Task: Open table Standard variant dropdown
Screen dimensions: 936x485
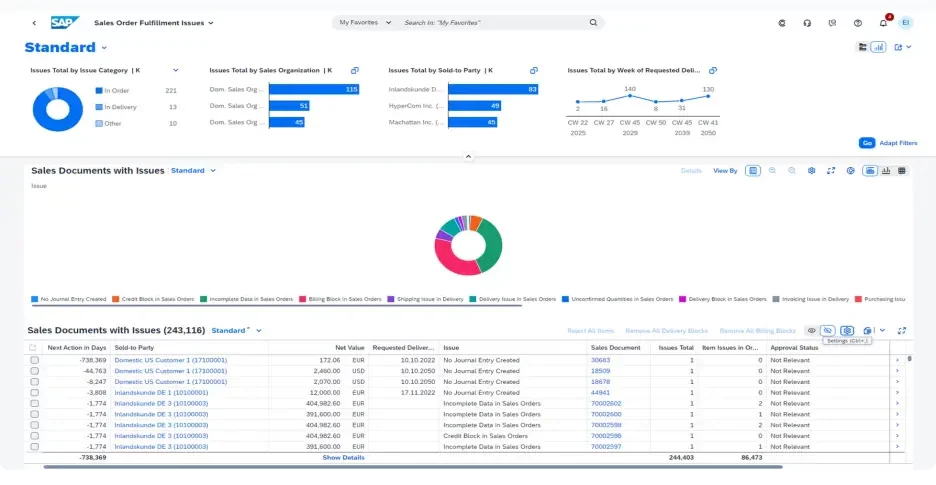Action: pos(259,331)
